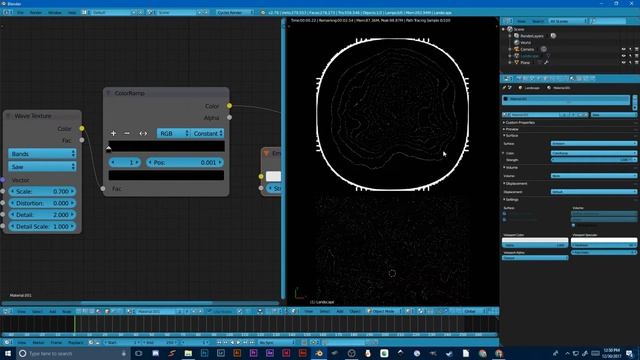The height and width of the screenshot is (360, 640).
Task: Toggle Plane visibility eye in outliner
Action: point(623,62)
